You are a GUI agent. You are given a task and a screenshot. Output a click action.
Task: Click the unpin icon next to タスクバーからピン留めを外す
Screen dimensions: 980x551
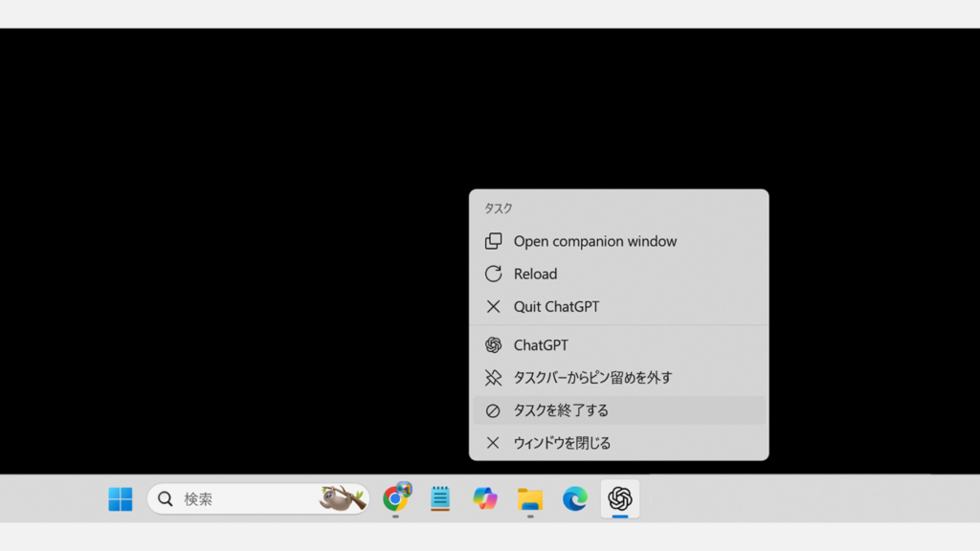pos(493,378)
